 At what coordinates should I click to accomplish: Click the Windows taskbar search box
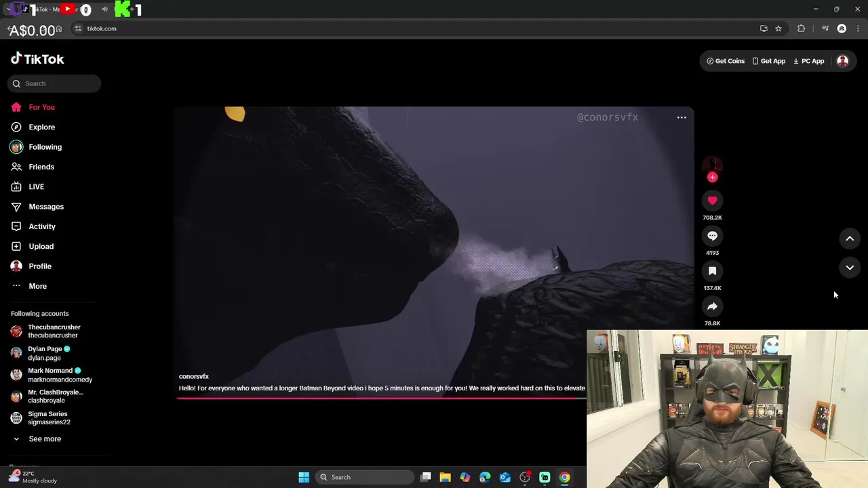pos(365,477)
